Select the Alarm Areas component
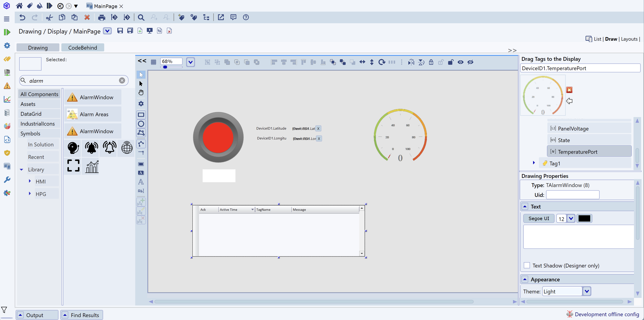Screen dimensions: 644x320 93,114
